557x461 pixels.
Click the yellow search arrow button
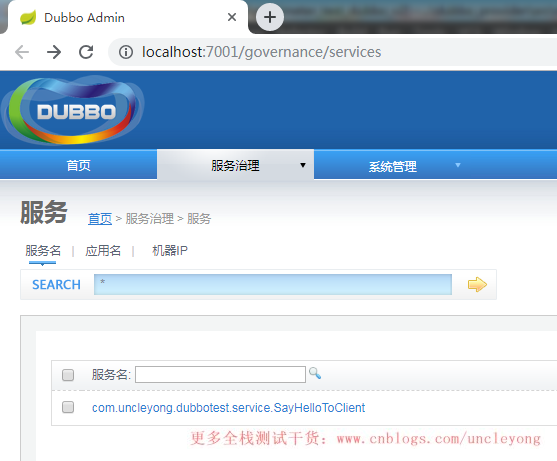tap(477, 284)
